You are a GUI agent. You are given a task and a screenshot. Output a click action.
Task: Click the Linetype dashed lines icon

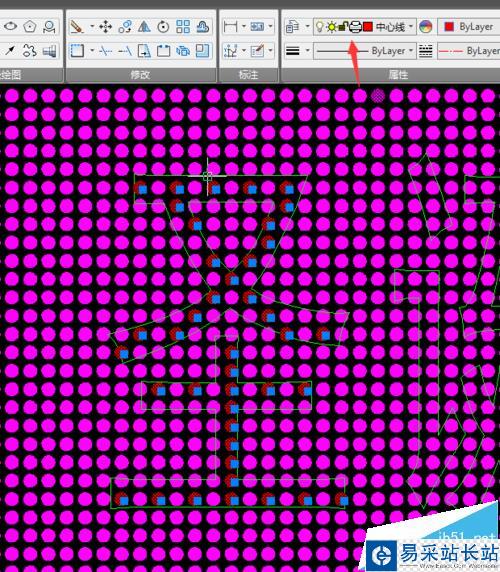(x=425, y=51)
